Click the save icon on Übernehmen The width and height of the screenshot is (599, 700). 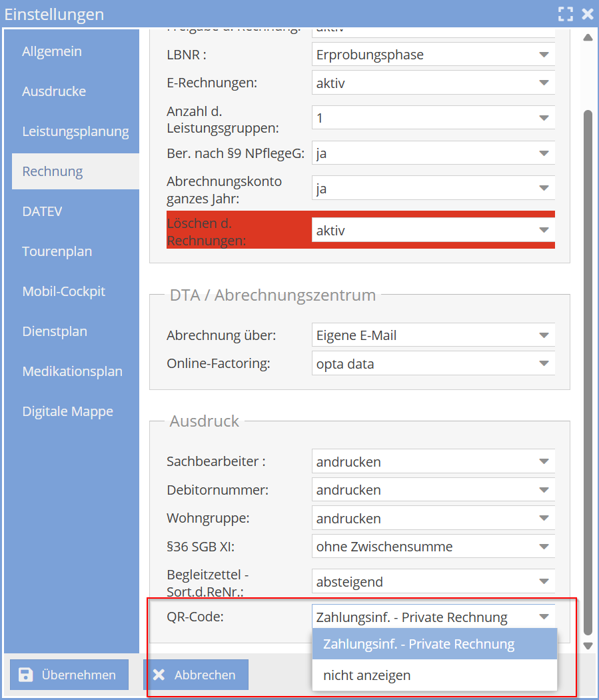pos(25,675)
